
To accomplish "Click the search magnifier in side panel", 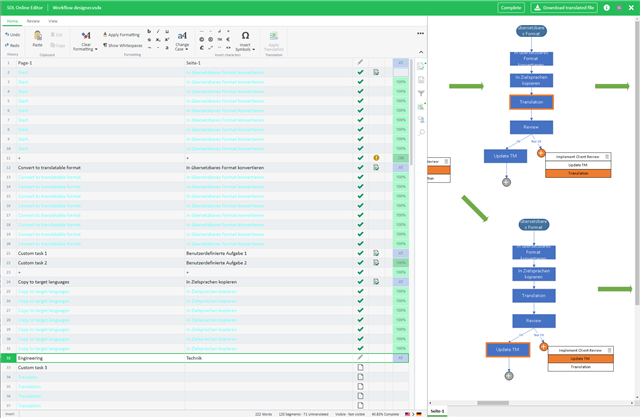I will click(422, 132).
